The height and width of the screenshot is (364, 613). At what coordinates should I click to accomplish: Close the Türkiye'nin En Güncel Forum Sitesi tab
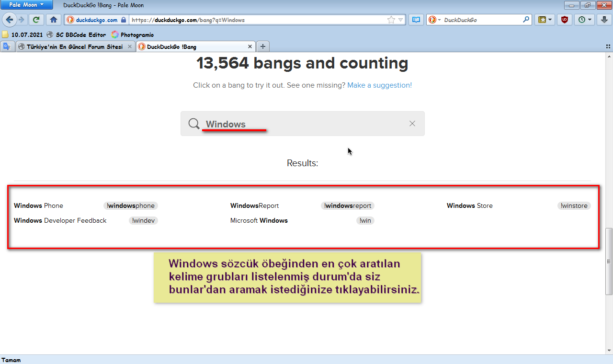tap(130, 46)
